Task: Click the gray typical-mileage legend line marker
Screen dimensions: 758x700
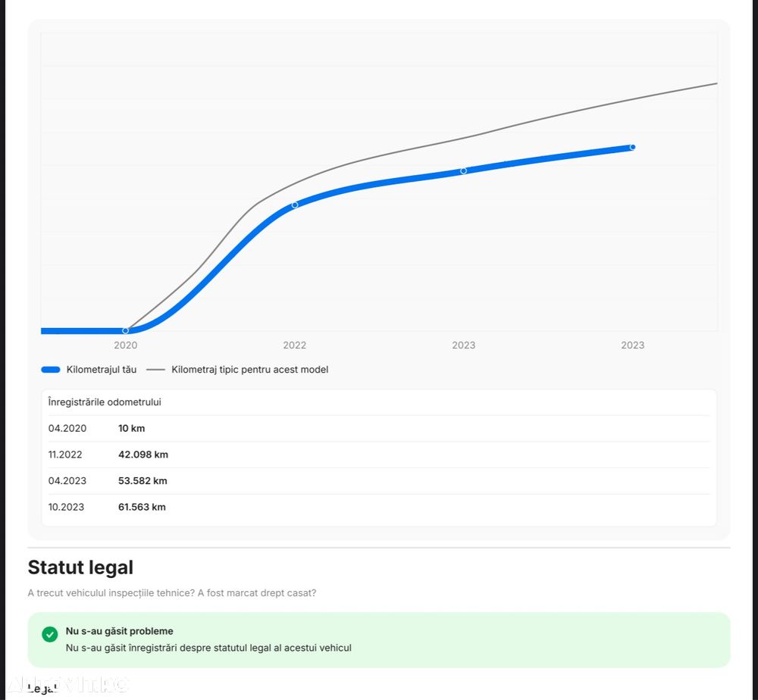Action: click(x=156, y=370)
